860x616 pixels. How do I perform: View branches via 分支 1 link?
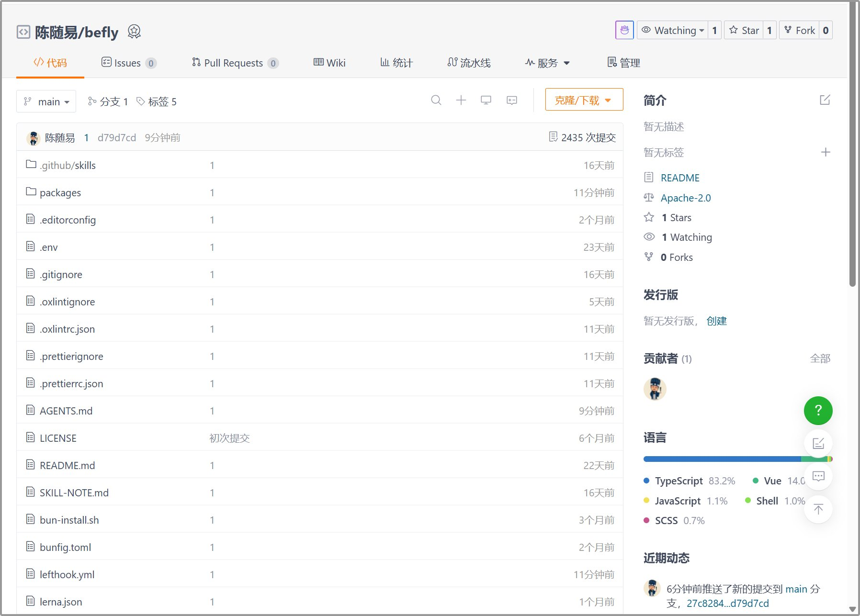(x=108, y=101)
